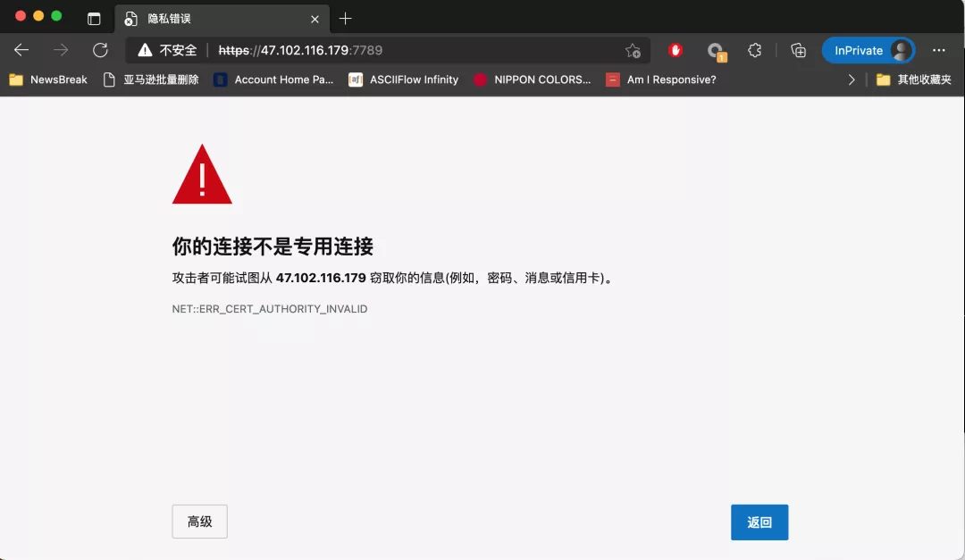Open the NIPPON COLORS bookmark
This screenshot has height=560, width=965.
(x=533, y=79)
